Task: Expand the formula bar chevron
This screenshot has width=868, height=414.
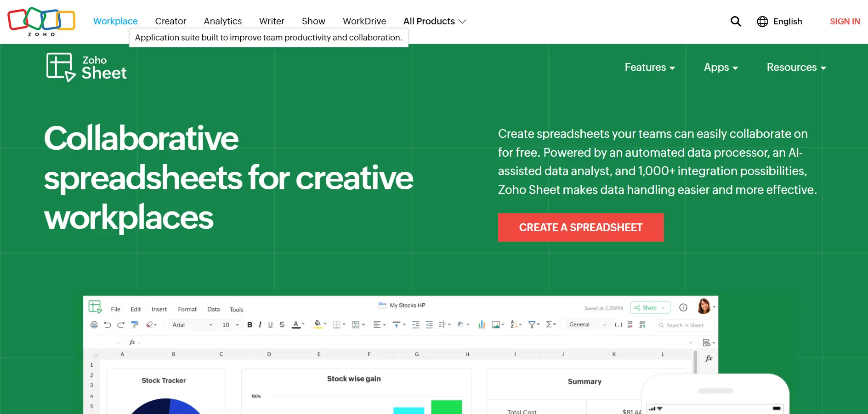Action: tap(690, 342)
